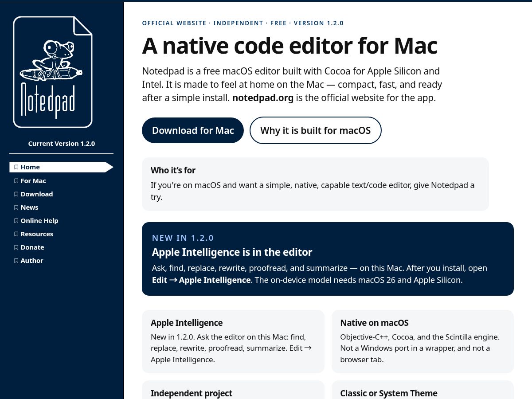This screenshot has width=532, height=399.
Task: Click bookmark icon beside Home
Action: coord(16,167)
